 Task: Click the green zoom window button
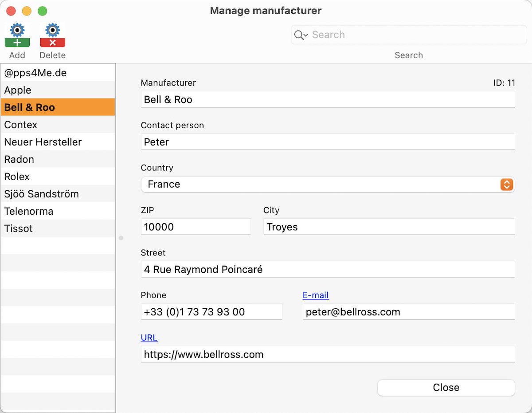pos(42,11)
